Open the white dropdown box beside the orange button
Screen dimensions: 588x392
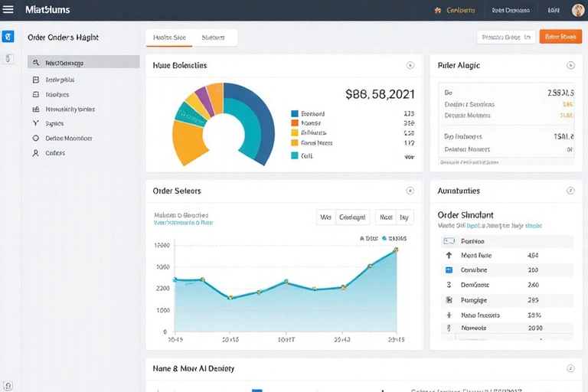pos(506,38)
